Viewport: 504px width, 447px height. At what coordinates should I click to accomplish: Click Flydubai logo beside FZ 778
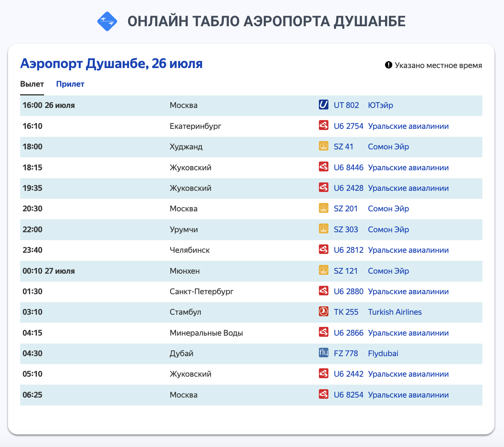point(323,353)
